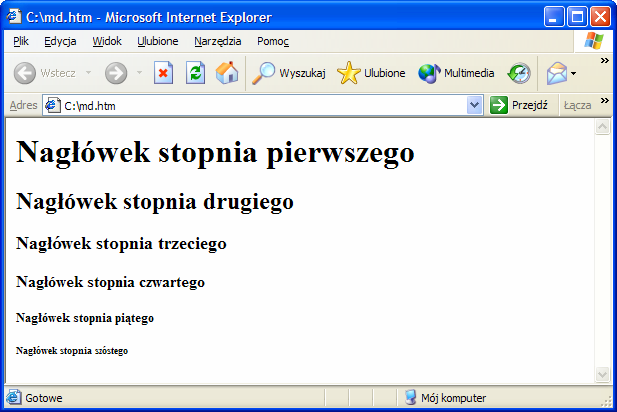Expand toolbar overflow chevron
The width and height of the screenshot is (617, 412).
pyautogui.click(x=604, y=61)
